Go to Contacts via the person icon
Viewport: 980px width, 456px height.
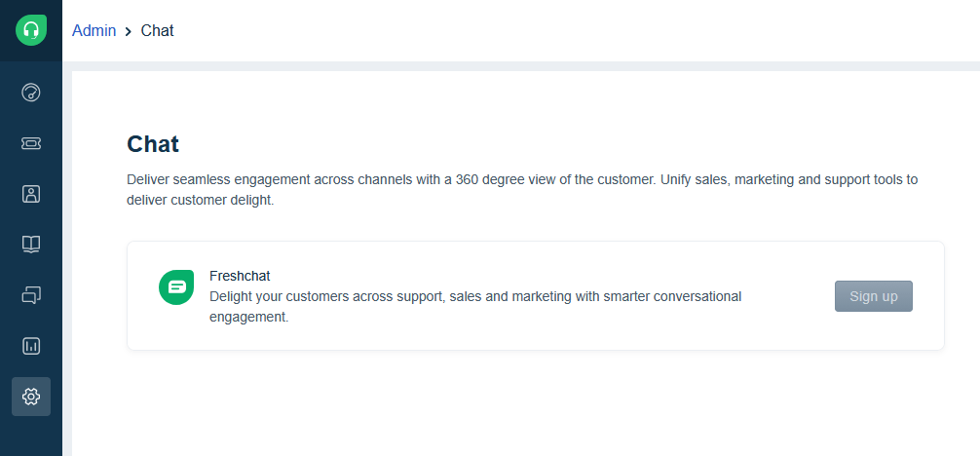(x=31, y=193)
